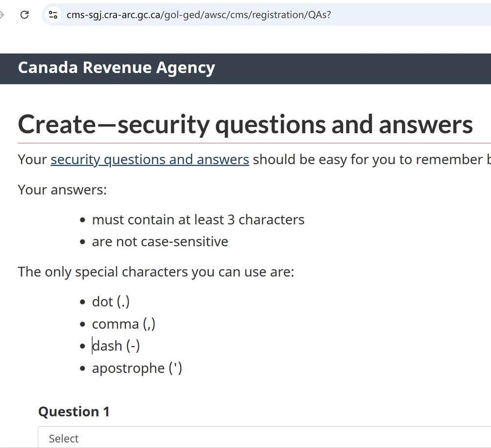
Task: Click the browser forward arrow
Action: coord(1,15)
